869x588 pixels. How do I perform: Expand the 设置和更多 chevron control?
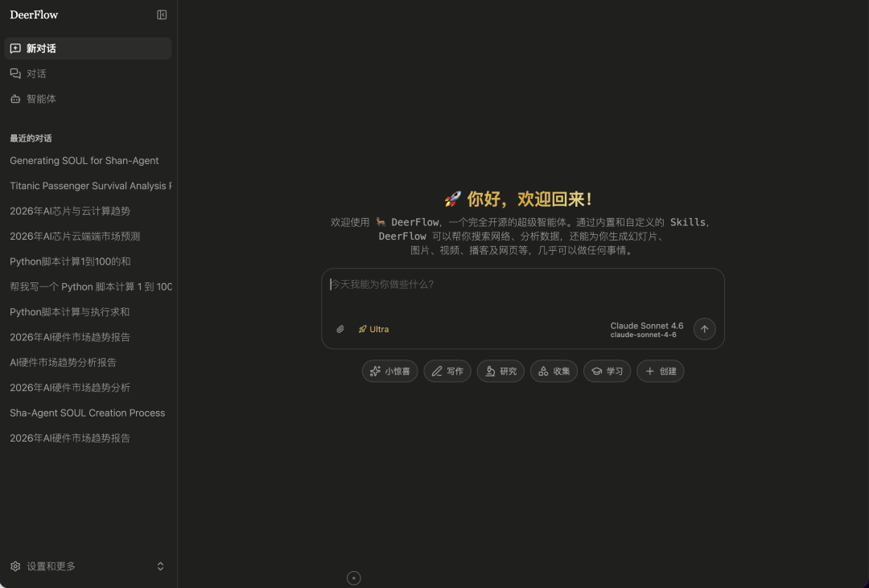pos(159,566)
